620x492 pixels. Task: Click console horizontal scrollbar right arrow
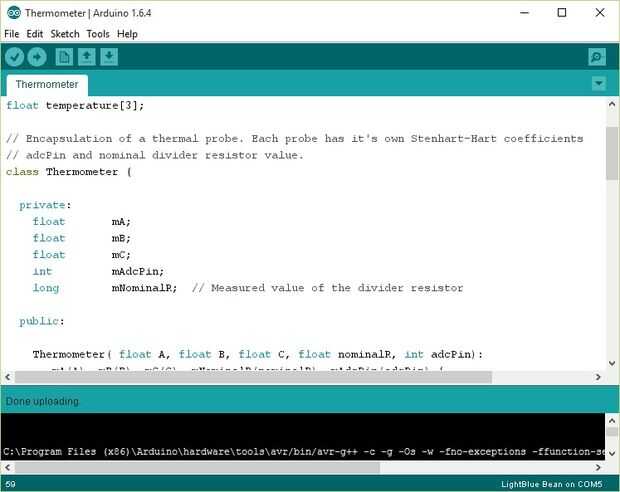pyautogui.click(x=598, y=467)
